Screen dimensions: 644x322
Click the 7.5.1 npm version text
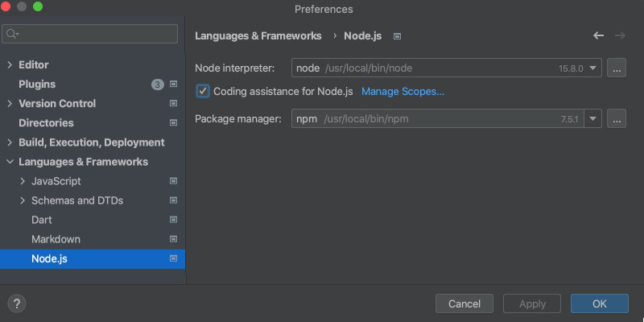point(569,119)
